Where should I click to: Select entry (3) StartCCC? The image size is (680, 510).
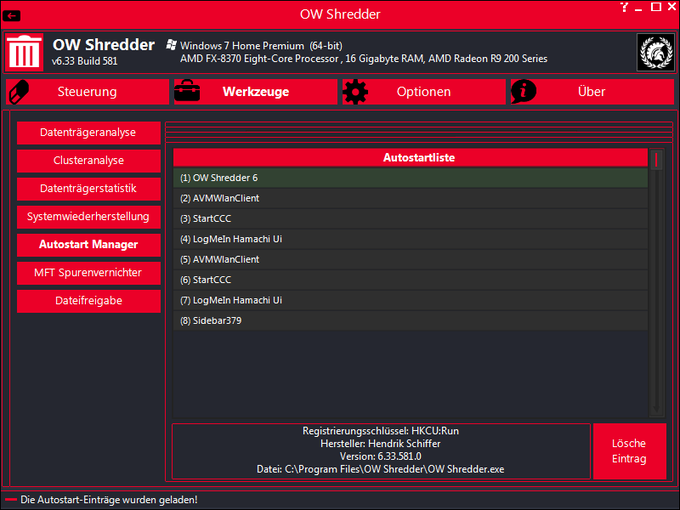pyautogui.click(x=410, y=219)
